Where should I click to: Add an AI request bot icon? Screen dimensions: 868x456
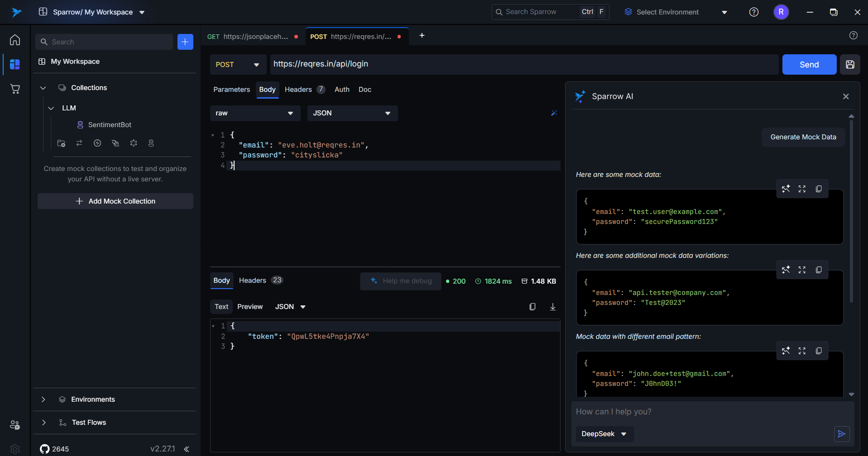point(151,143)
